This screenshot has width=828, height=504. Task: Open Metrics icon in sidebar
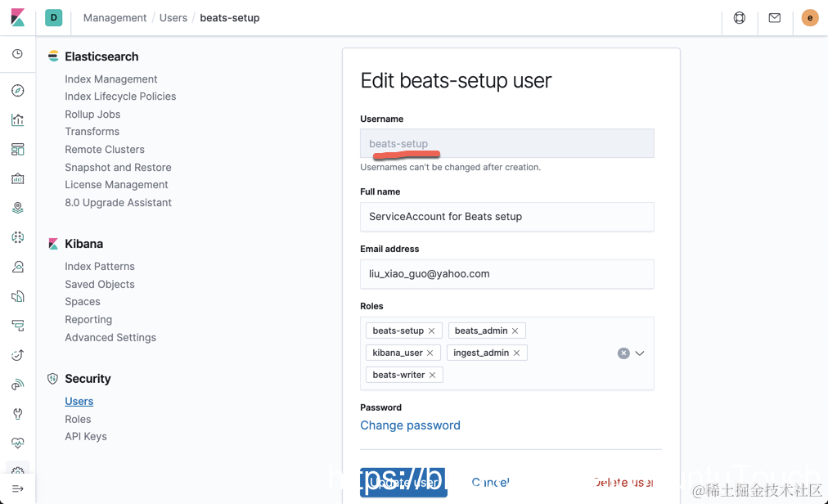click(17, 267)
